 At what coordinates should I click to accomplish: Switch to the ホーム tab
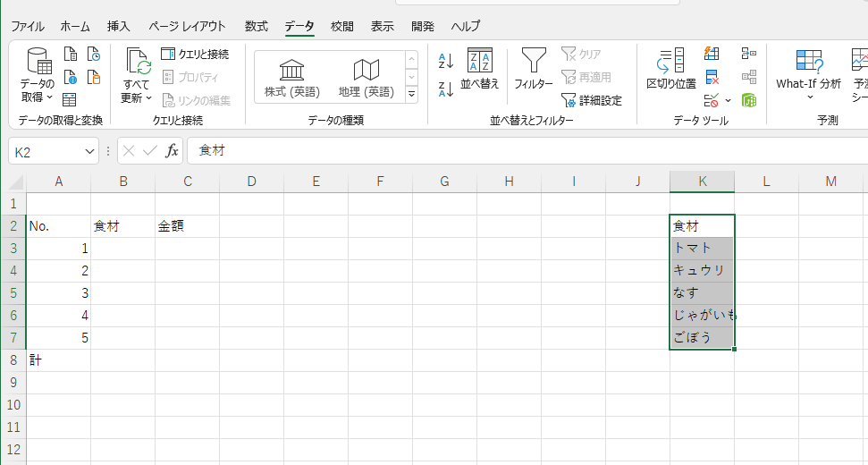pyautogui.click(x=75, y=26)
